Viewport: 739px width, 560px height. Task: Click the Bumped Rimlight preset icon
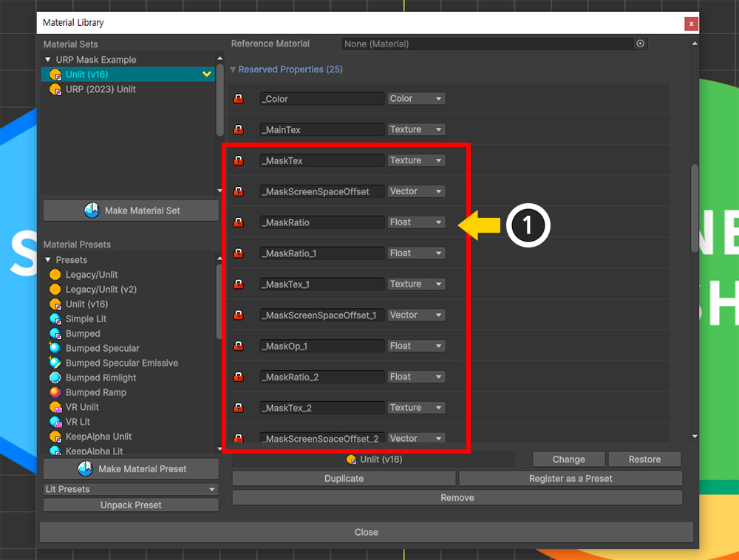[x=55, y=378]
